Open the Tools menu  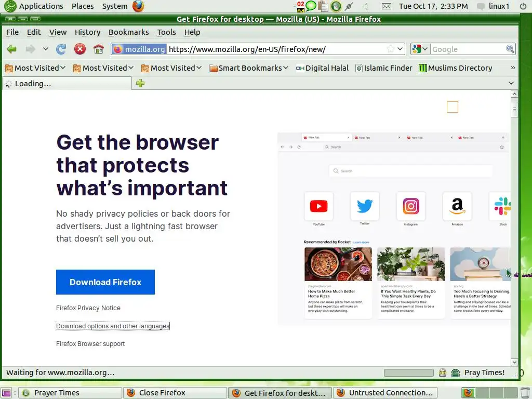[166, 32]
